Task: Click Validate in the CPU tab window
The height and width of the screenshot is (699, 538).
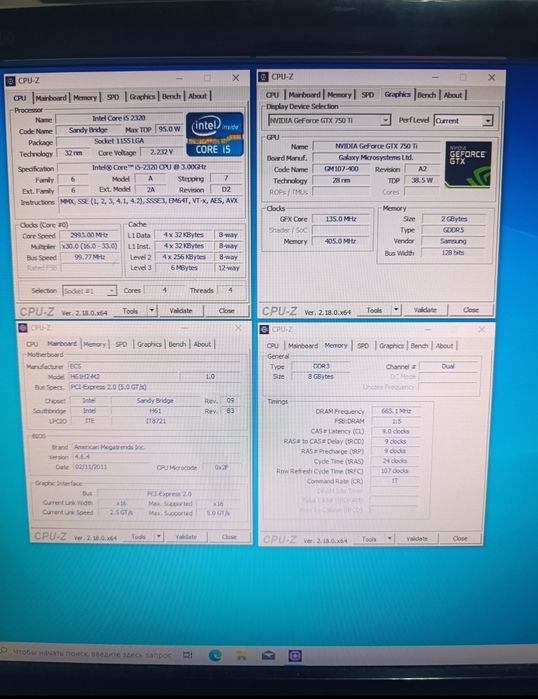Action: click(x=181, y=310)
